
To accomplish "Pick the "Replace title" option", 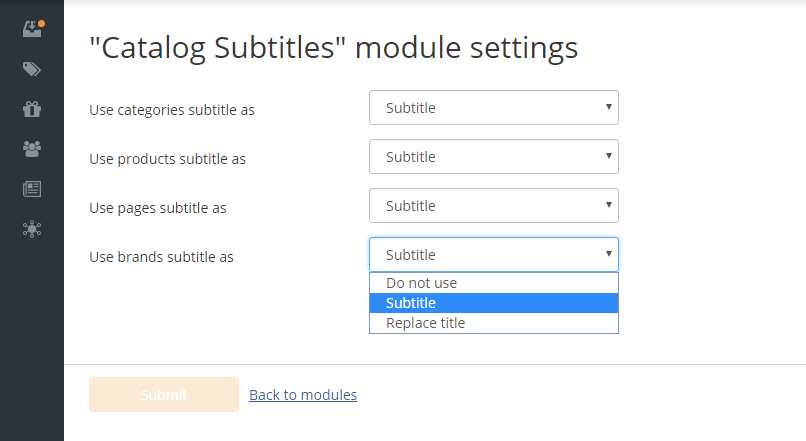I will [x=493, y=323].
